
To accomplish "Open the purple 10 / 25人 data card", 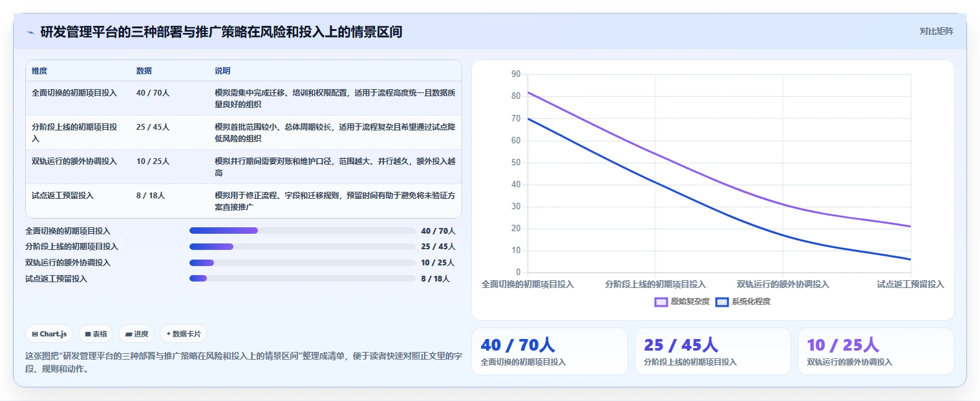I will pos(876,351).
